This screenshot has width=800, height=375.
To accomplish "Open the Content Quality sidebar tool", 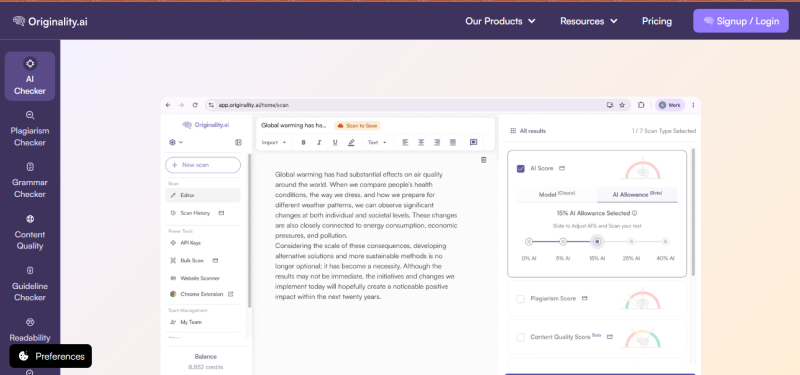I will click(x=30, y=232).
